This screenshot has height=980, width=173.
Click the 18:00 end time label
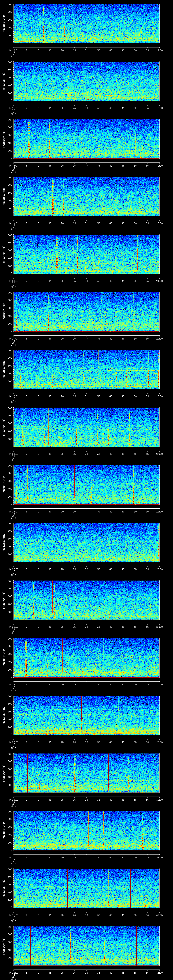click(x=160, y=108)
